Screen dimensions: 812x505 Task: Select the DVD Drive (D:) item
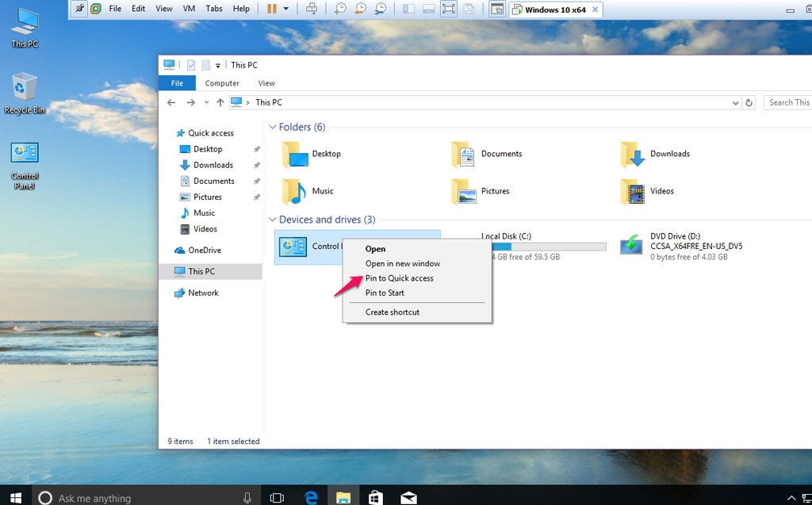click(x=681, y=247)
